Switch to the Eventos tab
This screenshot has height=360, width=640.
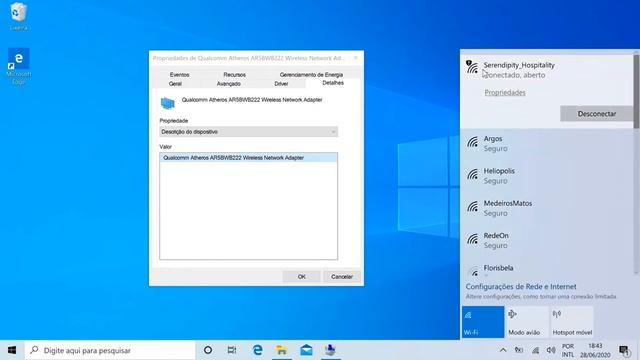point(180,75)
